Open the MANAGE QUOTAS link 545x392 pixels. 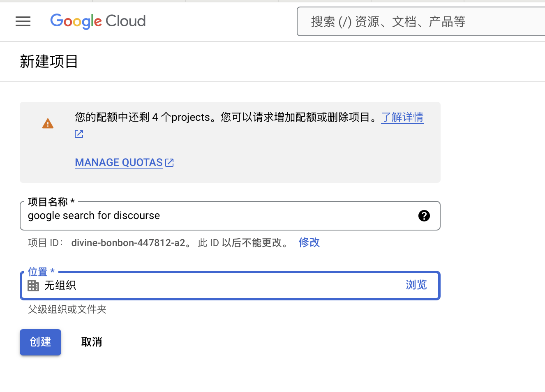pos(118,162)
